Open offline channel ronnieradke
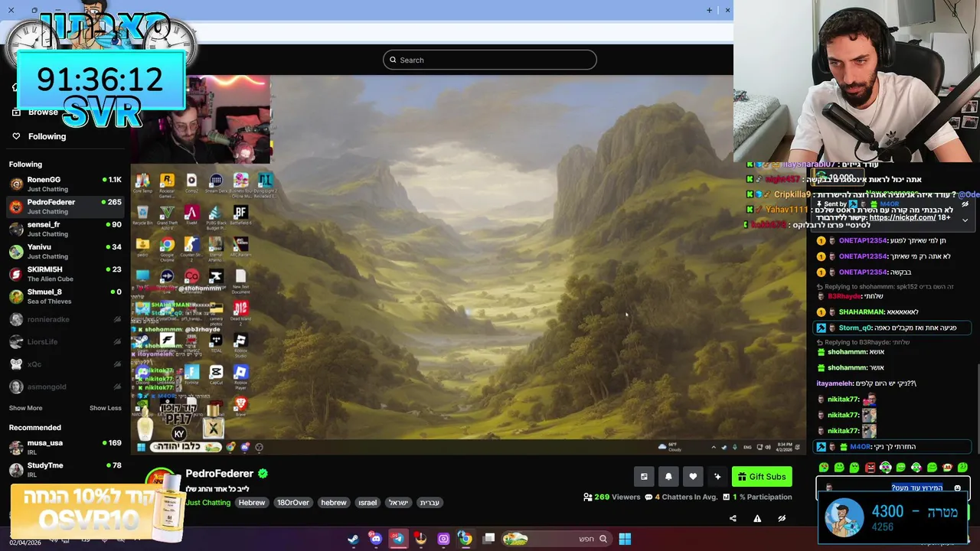Screen dimensions: 980x551 (x=65, y=319)
